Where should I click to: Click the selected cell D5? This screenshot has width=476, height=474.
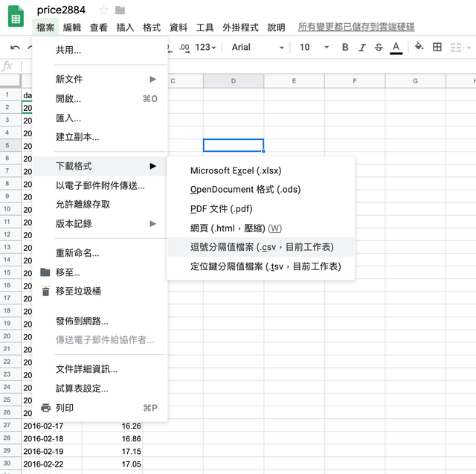coord(234,145)
